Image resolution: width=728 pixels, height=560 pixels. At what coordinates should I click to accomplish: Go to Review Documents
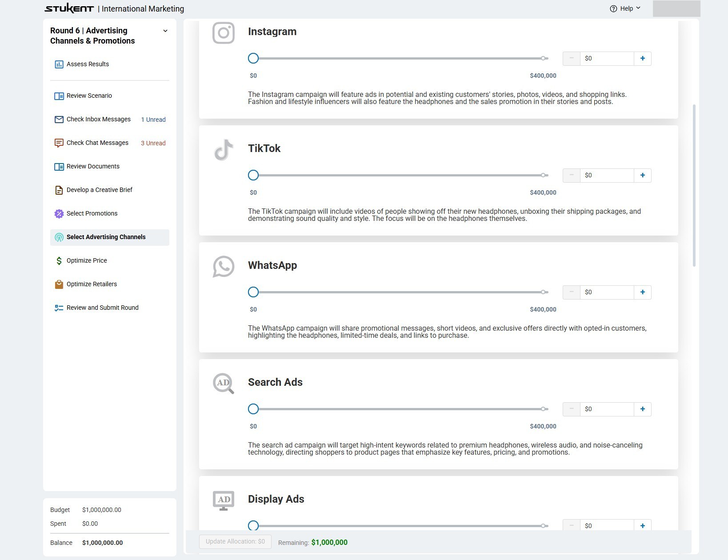tap(110, 167)
